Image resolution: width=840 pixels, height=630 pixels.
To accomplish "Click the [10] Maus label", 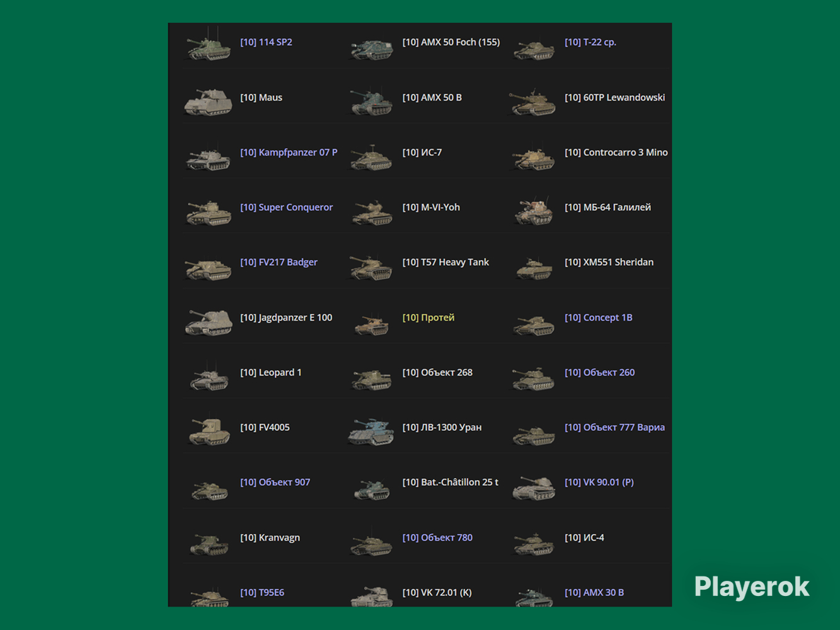I will 261,98.
